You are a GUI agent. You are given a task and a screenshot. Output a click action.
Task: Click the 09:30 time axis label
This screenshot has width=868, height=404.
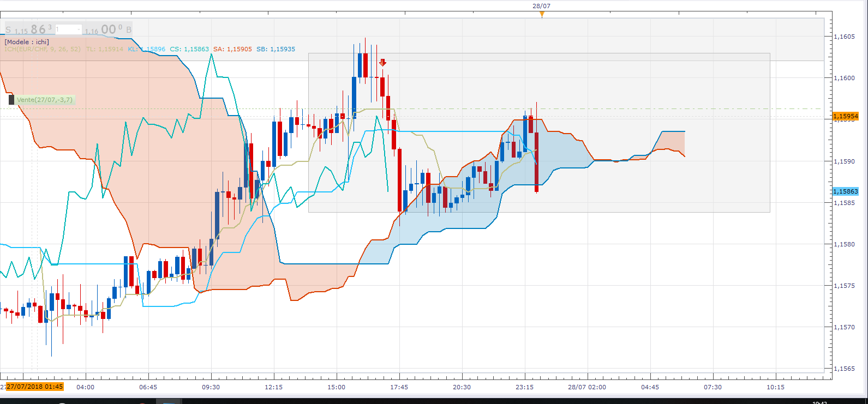[211, 387]
